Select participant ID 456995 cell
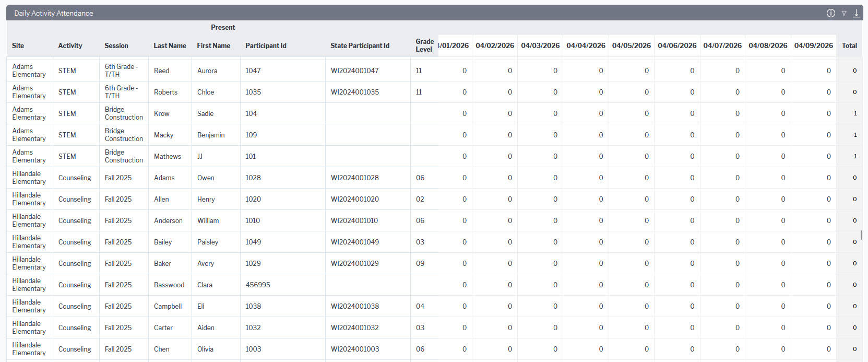The height and width of the screenshot is (362, 868). (283, 285)
